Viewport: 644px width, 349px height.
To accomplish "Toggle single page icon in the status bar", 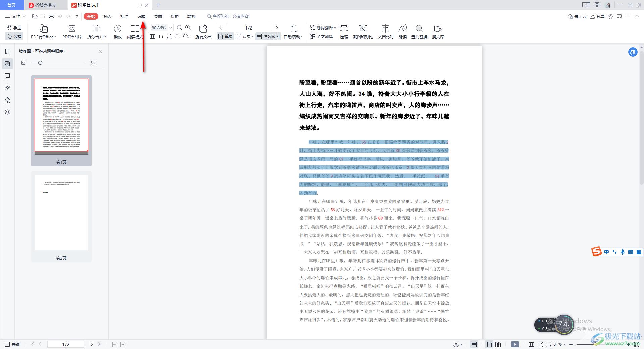I will pyautogui.click(x=489, y=344).
